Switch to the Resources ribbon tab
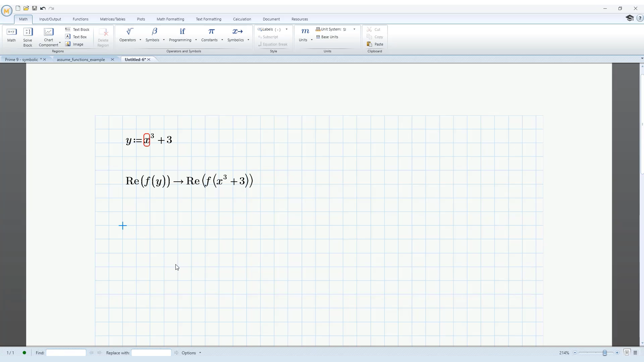644x362 pixels. tap(300, 19)
